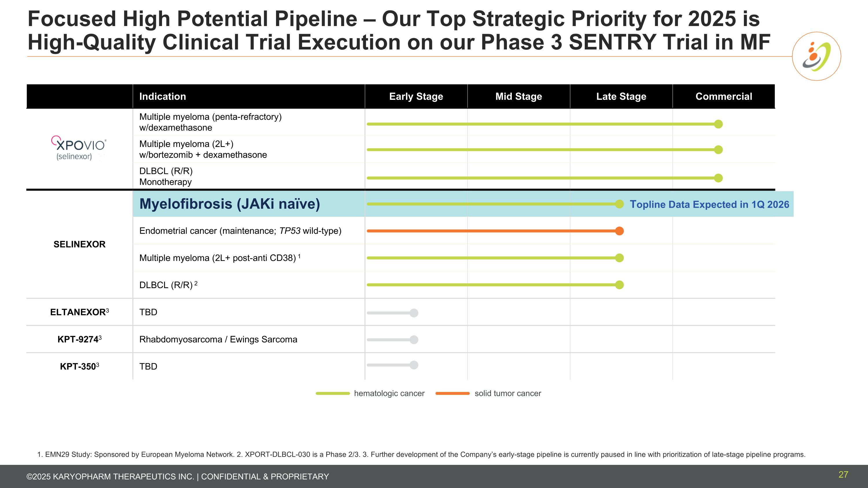Select the Mid Stage column header
The image size is (868, 488).
[x=518, y=97]
